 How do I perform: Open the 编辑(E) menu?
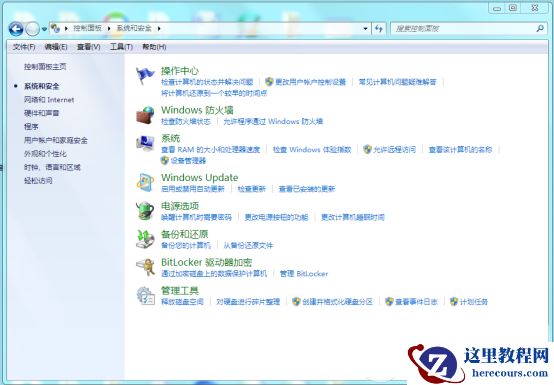(x=56, y=47)
